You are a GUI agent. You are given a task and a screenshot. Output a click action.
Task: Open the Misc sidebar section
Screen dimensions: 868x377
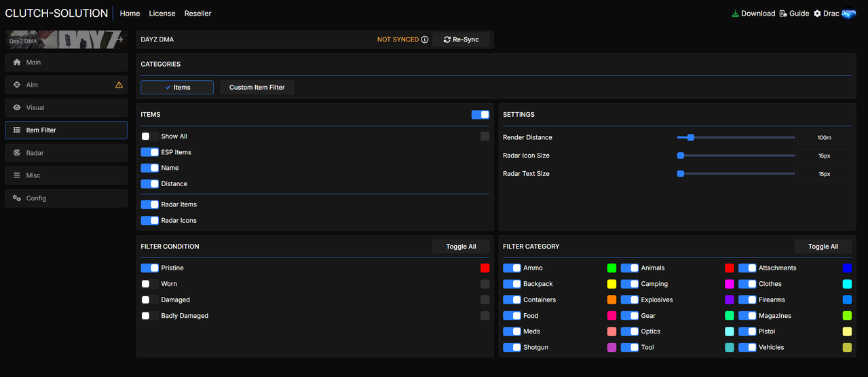[66, 175]
